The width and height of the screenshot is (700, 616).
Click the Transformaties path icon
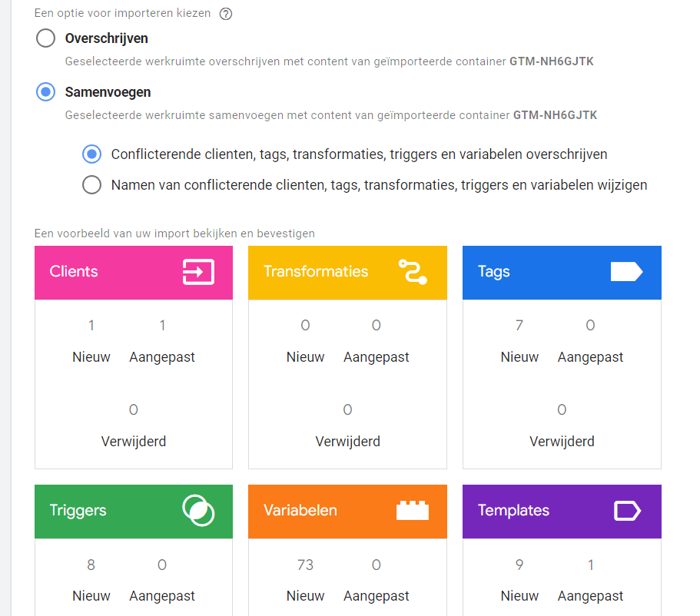coord(413,272)
